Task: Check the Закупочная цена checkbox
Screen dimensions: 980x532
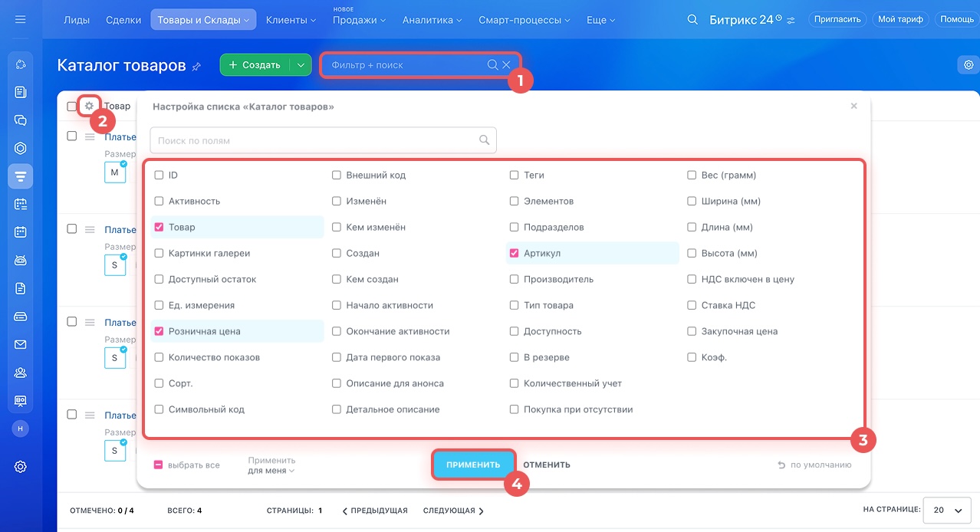Action: [x=692, y=331]
